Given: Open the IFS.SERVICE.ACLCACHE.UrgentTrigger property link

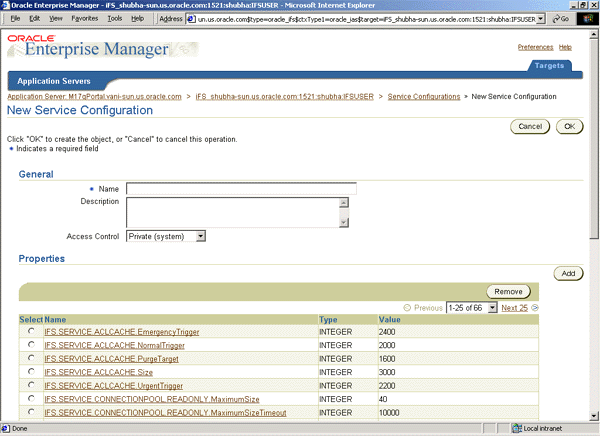Looking at the screenshot, I should [x=113, y=385].
